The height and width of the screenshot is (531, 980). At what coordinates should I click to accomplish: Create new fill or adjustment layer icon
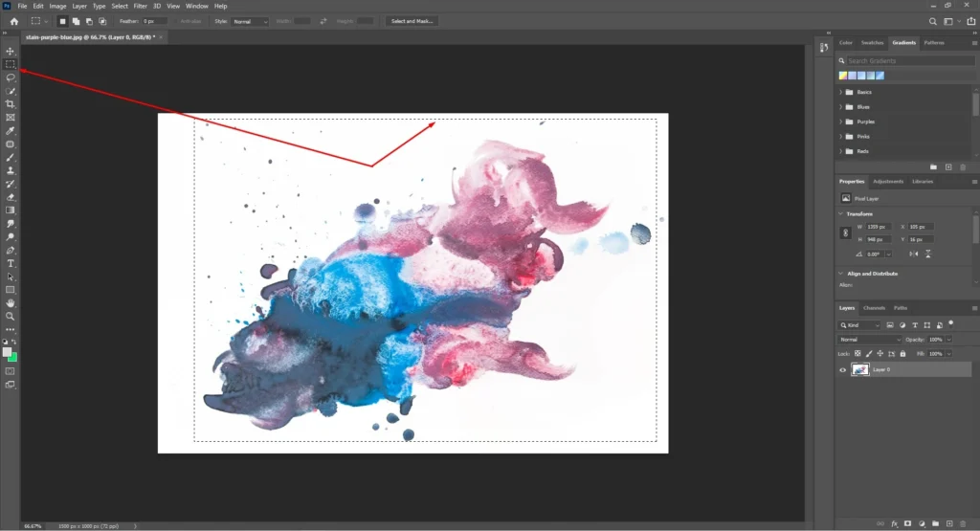point(922,523)
